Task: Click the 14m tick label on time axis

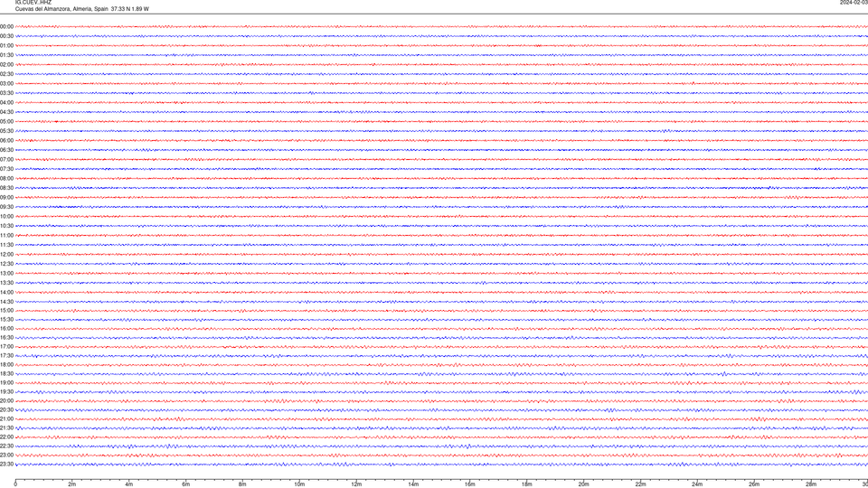Action: [x=413, y=484]
